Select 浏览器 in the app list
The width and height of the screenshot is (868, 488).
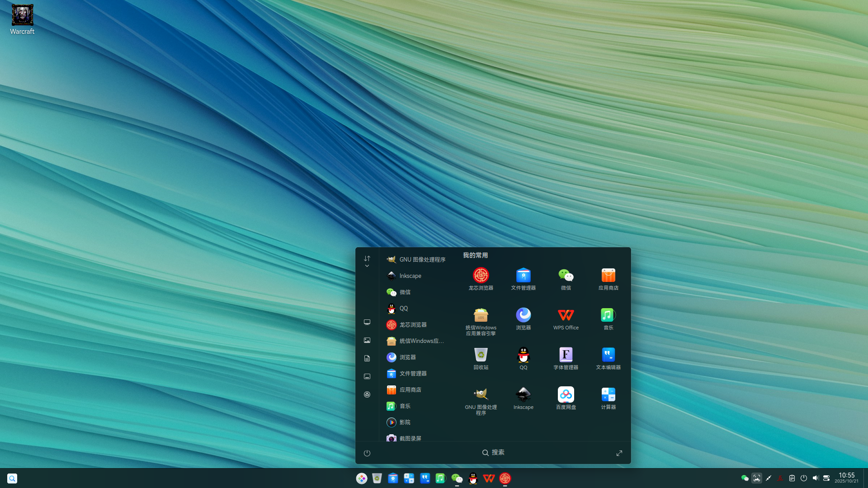point(416,357)
